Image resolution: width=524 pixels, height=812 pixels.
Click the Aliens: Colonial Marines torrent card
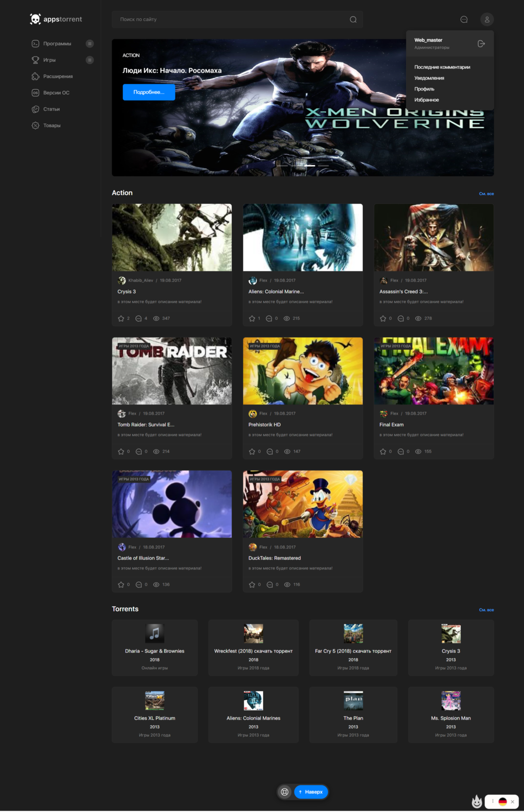click(x=253, y=715)
